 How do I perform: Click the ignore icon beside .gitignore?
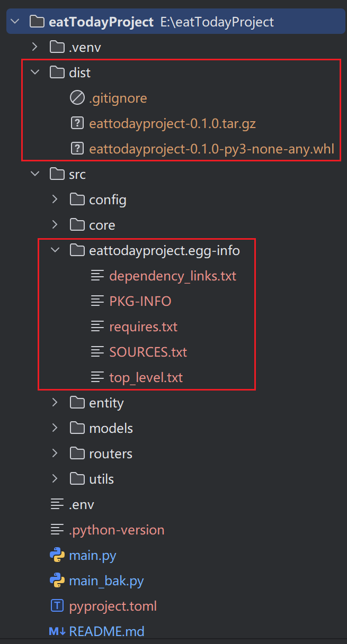tap(77, 98)
